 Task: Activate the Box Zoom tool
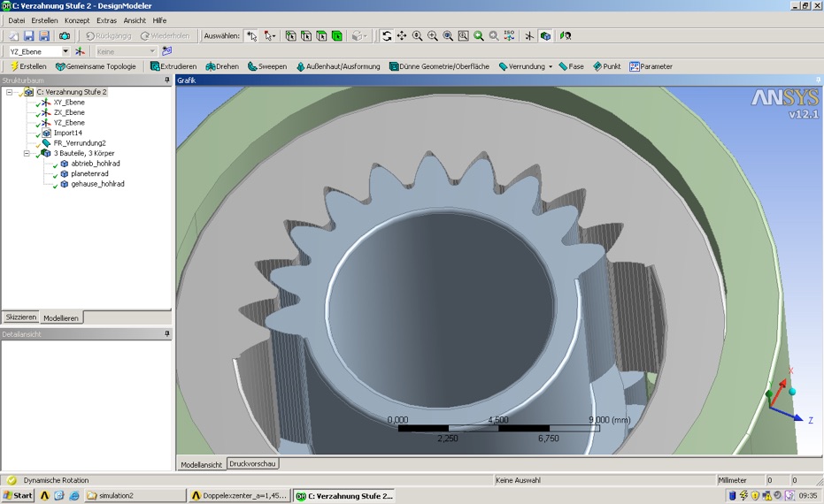click(x=433, y=35)
